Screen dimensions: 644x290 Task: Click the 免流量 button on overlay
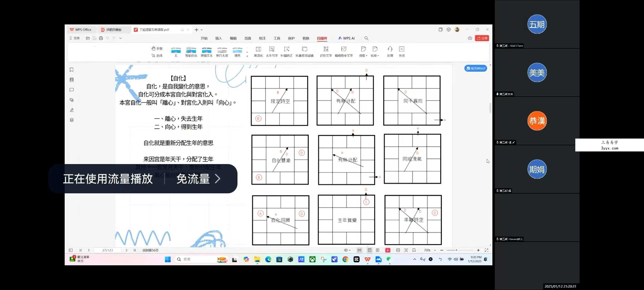coord(199,179)
